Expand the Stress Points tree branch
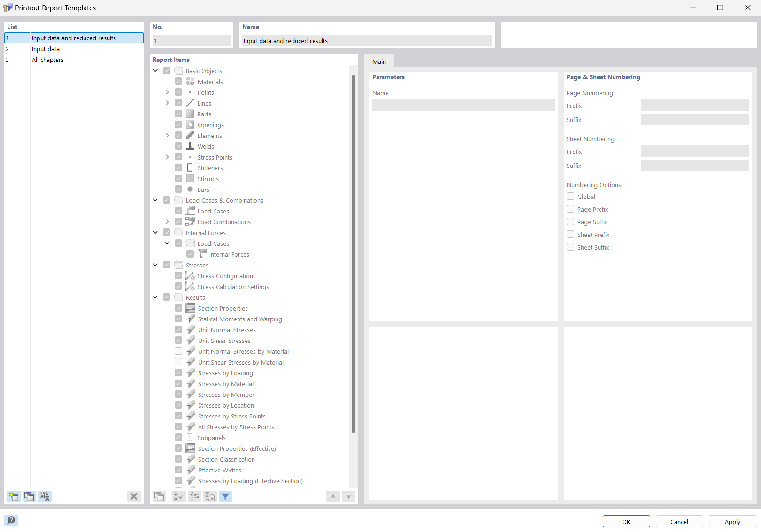 167,157
